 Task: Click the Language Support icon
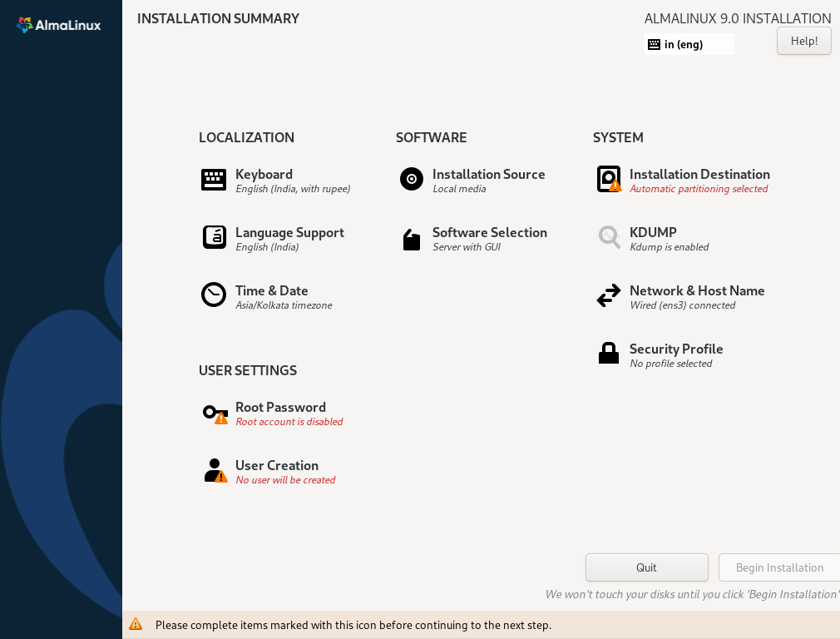pyautogui.click(x=213, y=237)
